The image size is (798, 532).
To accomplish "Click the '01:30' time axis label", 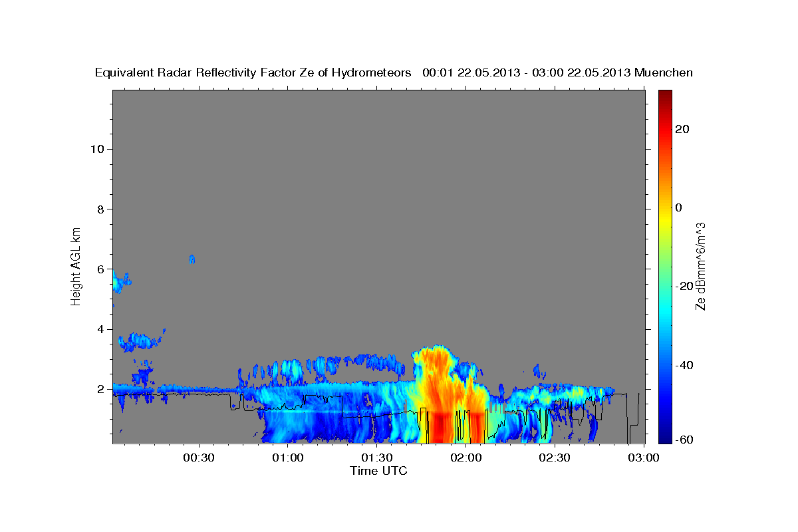I will pos(377,458).
